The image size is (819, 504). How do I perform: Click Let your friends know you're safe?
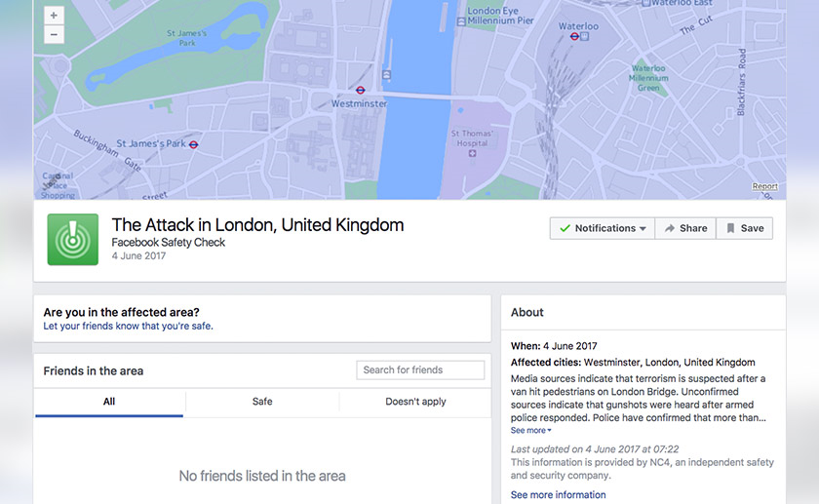tap(128, 327)
